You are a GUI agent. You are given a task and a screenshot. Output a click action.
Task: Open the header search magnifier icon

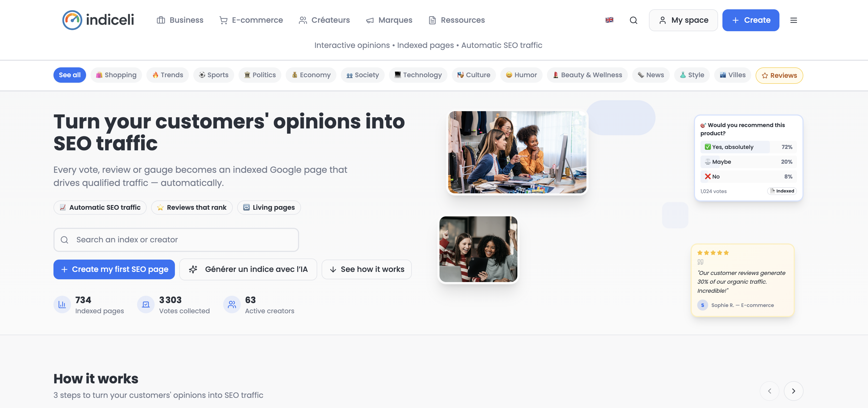coord(633,20)
